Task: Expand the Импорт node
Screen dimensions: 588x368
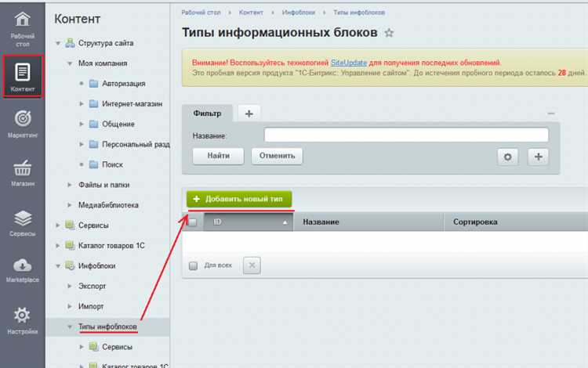Action: tap(70, 306)
